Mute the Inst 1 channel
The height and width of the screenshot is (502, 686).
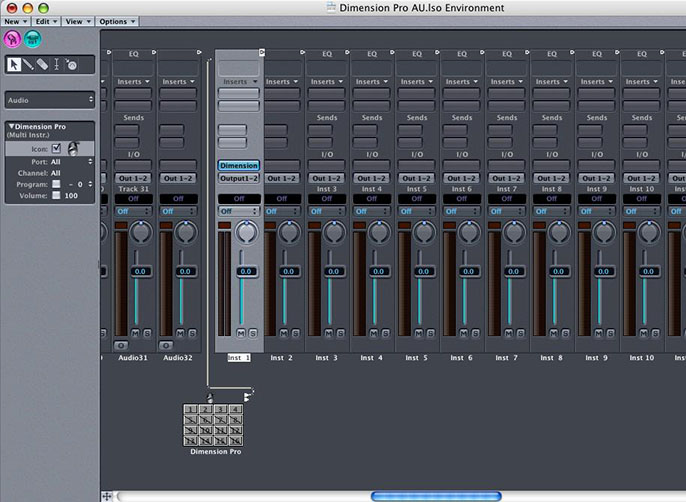click(241, 333)
